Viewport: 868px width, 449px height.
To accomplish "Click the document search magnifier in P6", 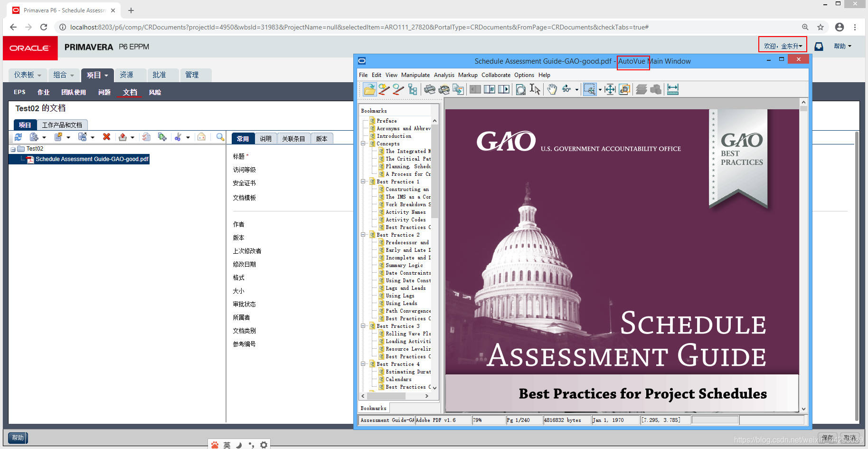I will (x=220, y=137).
